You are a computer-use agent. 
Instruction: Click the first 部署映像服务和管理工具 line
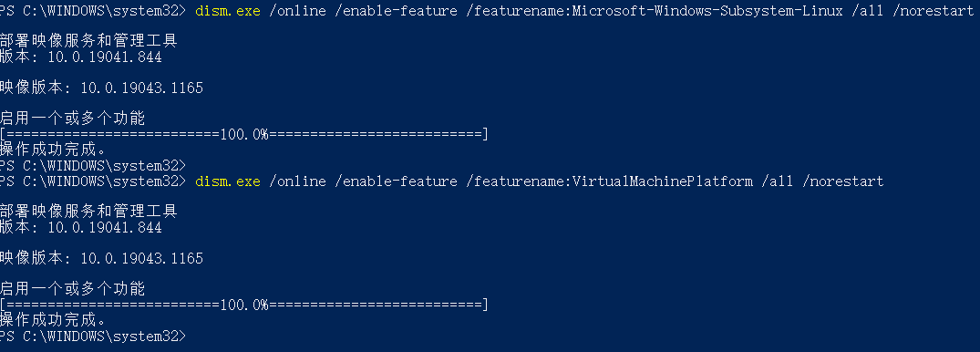pos(88,41)
